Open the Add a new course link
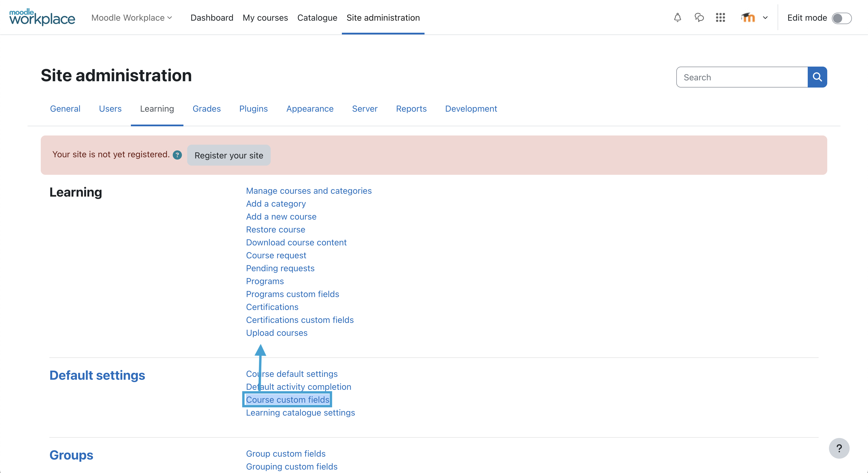This screenshot has height=473, width=868. (x=281, y=216)
